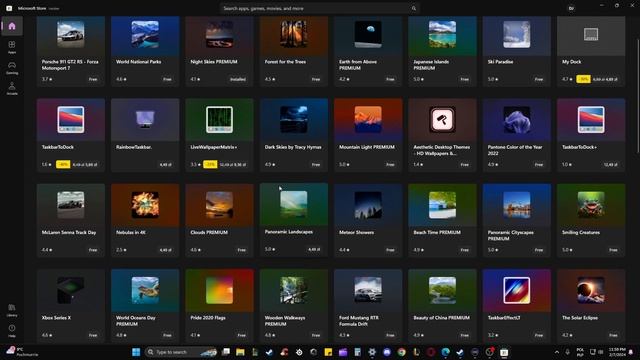
Task: Open the Night Skies PREMIUM icon
Action: [219, 34]
